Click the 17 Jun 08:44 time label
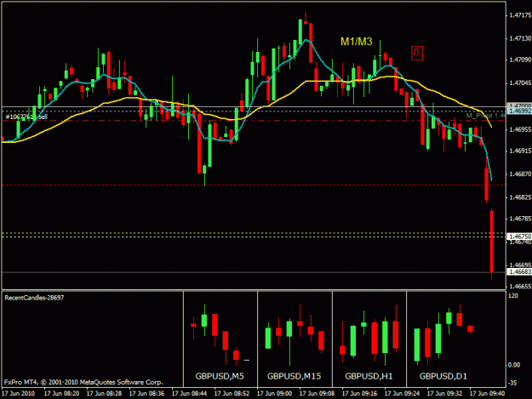This screenshot has width=532, height=399. coord(189,394)
